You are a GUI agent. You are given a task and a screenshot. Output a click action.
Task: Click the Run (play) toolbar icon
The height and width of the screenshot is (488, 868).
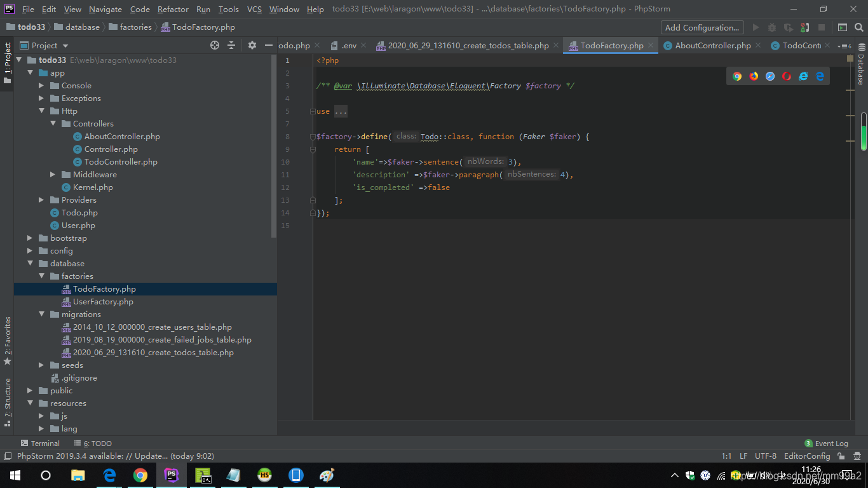(756, 27)
